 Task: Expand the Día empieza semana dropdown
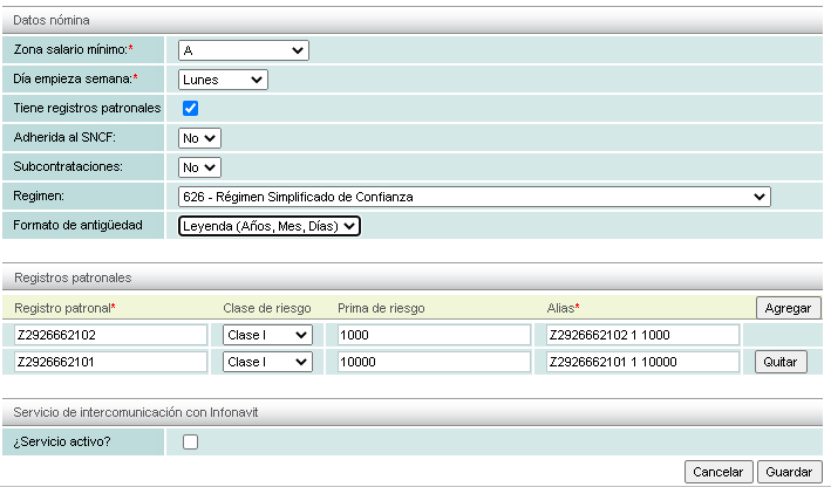tap(222, 79)
